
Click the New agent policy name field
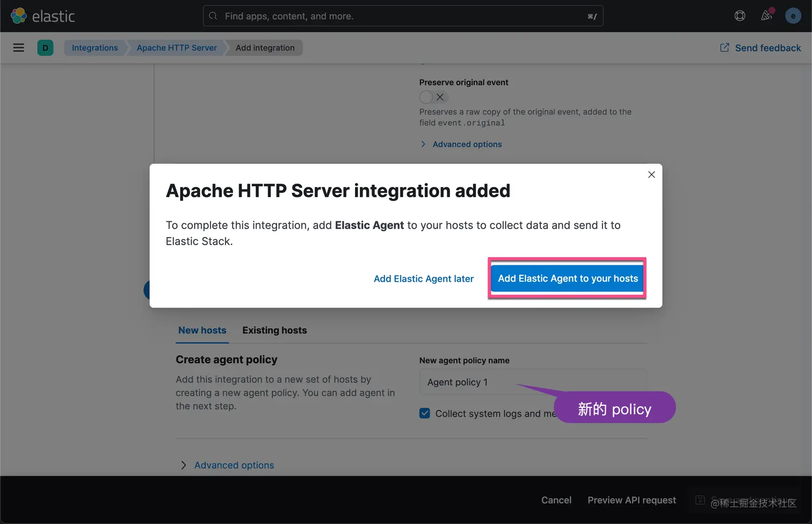pos(533,382)
